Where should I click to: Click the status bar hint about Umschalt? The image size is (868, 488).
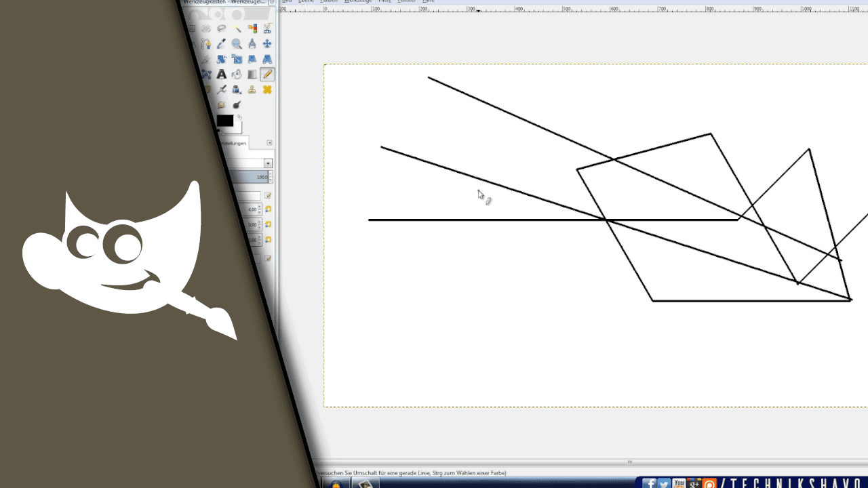411,473
